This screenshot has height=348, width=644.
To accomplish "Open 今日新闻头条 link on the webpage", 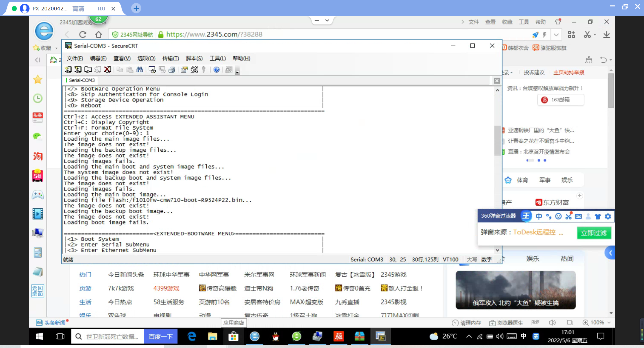I will [126, 275].
